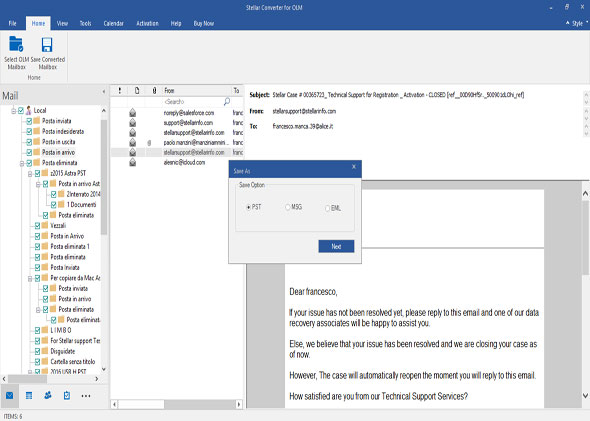Select the For Stellar support folder
The image size is (590, 421).
pos(75,340)
